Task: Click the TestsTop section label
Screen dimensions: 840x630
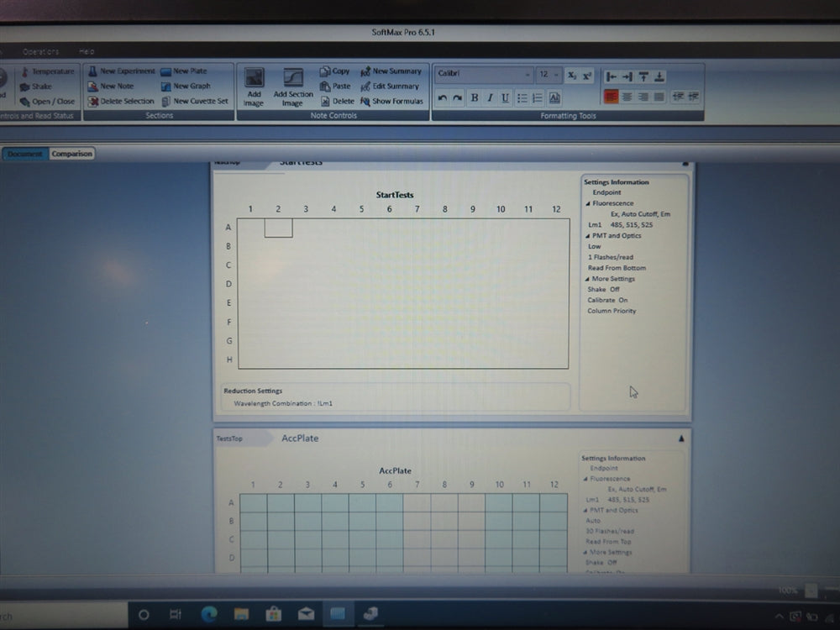Action: [x=229, y=438]
